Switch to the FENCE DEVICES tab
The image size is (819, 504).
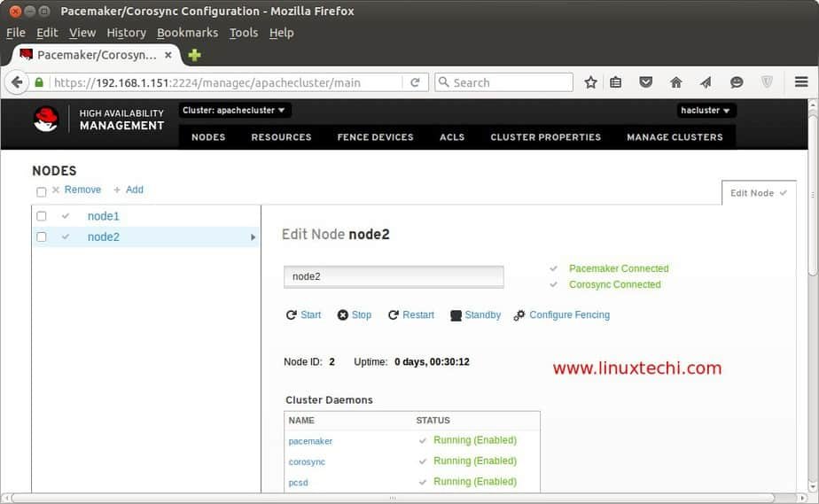376,137
